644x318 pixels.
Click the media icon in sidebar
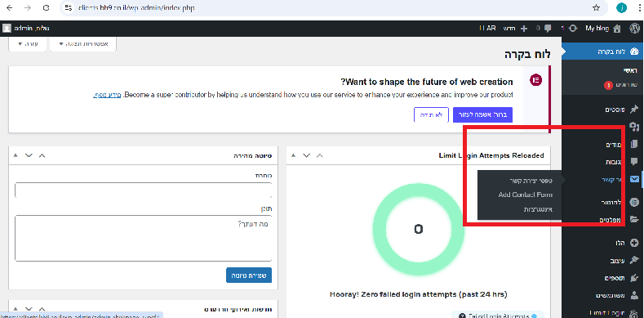click(635, 127)
